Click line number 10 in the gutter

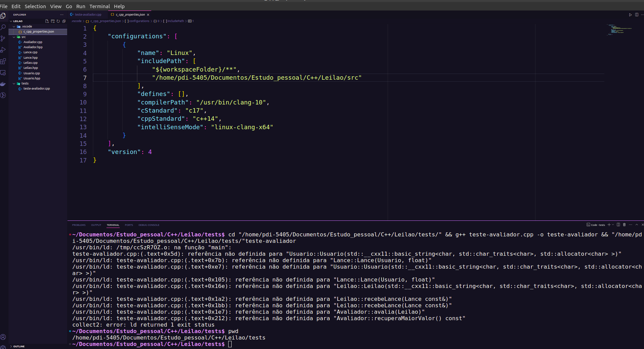(x=83, y=102)
